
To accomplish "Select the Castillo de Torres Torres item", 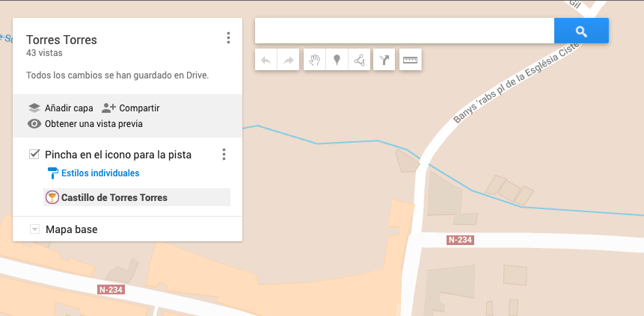I will (x=137, y=197).
